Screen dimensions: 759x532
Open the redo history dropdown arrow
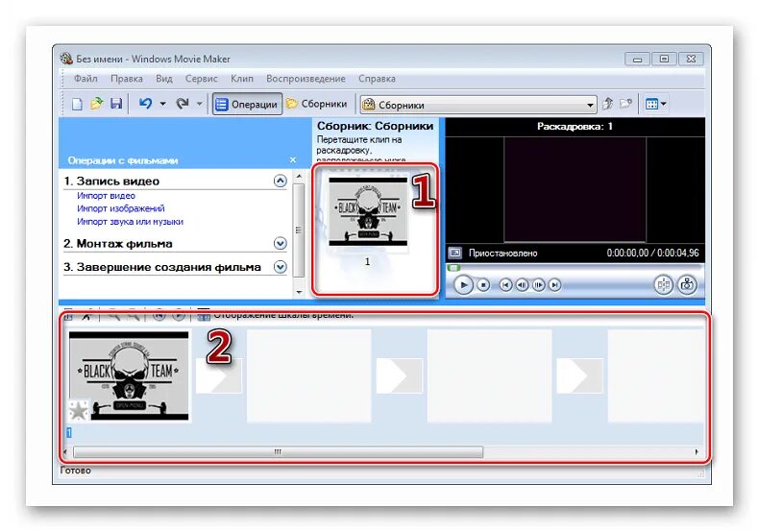pos(199,104)
